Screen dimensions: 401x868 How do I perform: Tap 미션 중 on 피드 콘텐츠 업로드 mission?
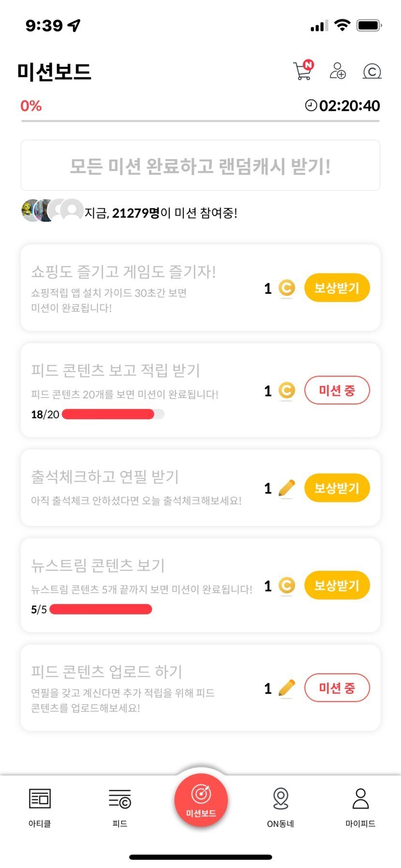337,688
